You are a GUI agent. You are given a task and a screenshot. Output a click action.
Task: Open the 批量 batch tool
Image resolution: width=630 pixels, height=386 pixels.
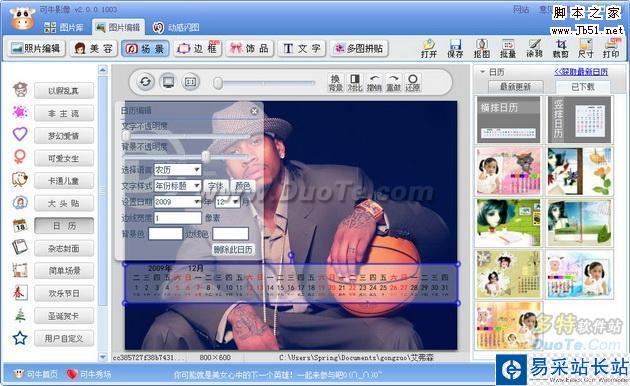pyautogui.click(x=508, y=48)
